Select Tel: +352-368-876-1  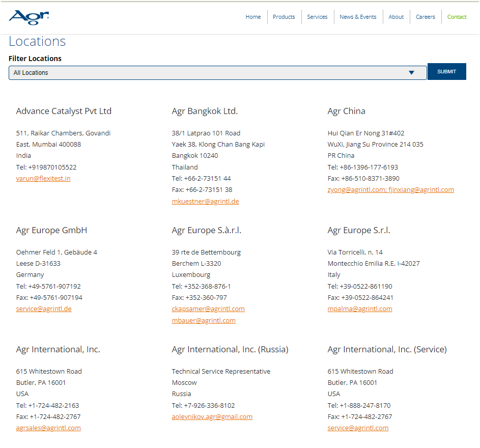201,286
